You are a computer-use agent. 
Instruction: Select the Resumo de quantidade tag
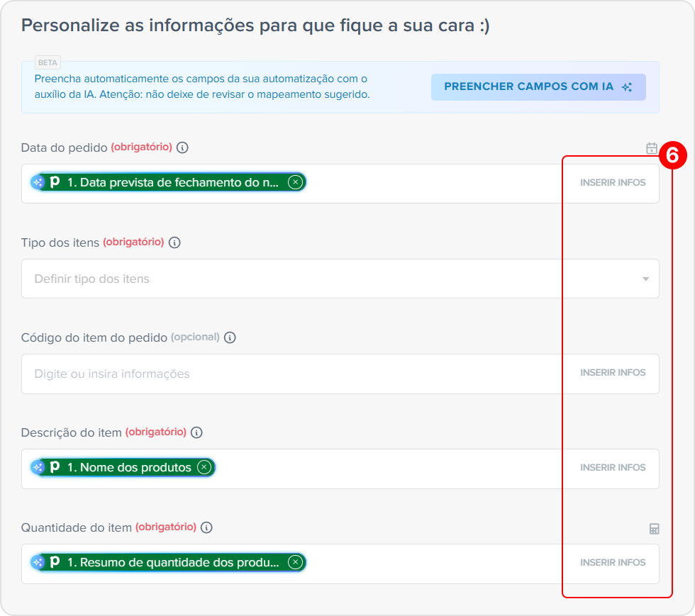(x=169, y=562)
